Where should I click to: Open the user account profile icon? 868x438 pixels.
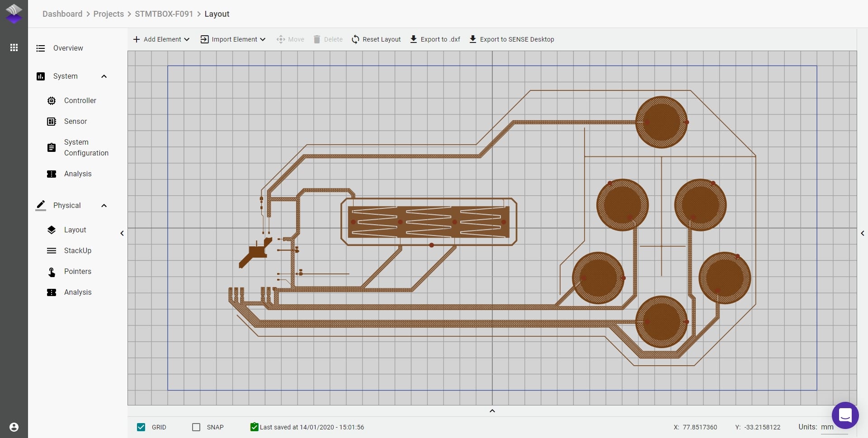pos(14,427)
